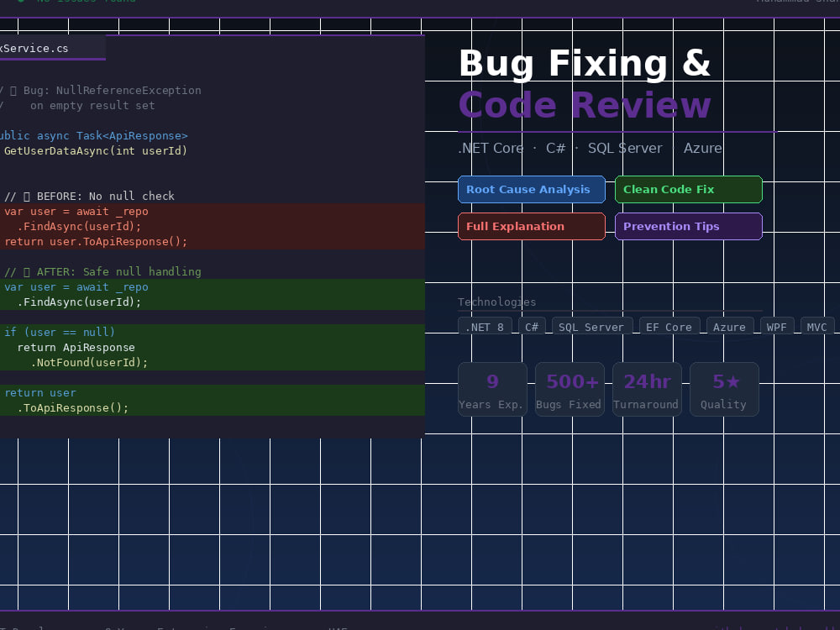Click the 'Technologies' section label
Screen dimensions: 840x630
(496, 302)
